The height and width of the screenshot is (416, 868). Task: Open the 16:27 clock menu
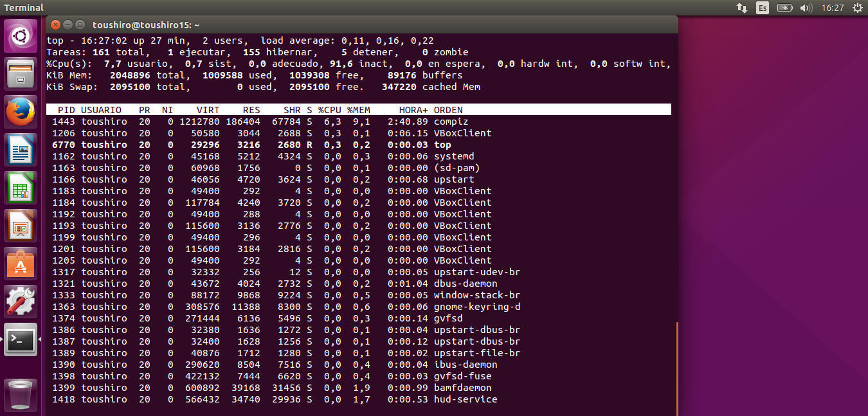(832, 8)
